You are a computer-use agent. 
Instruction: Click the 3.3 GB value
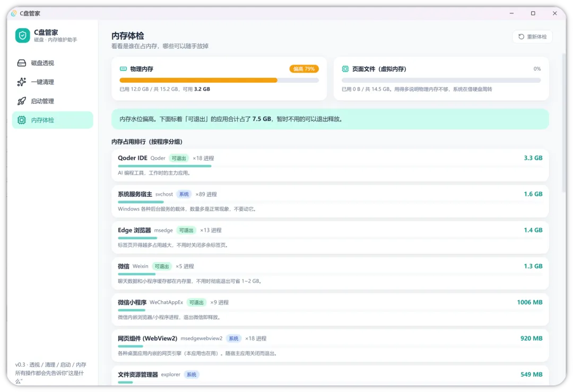pos(533,158)
